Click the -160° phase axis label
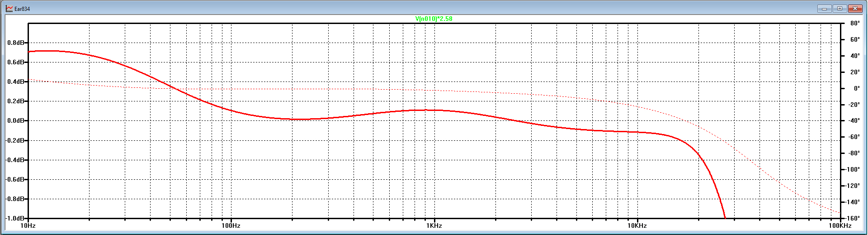The height and width of the screenshot is (235, 868). [853, 218]
